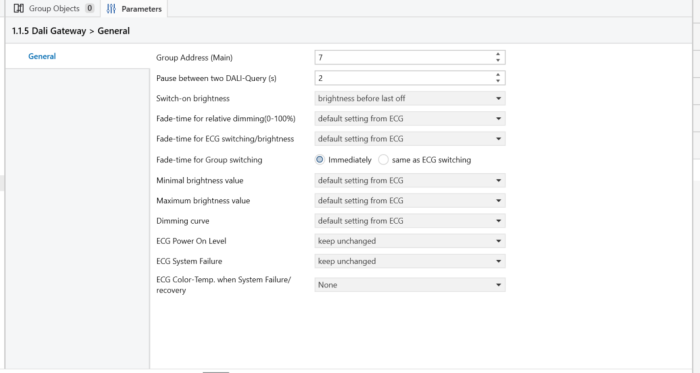
Task: Select same as ECG switching option
Action: pos(383,160)
